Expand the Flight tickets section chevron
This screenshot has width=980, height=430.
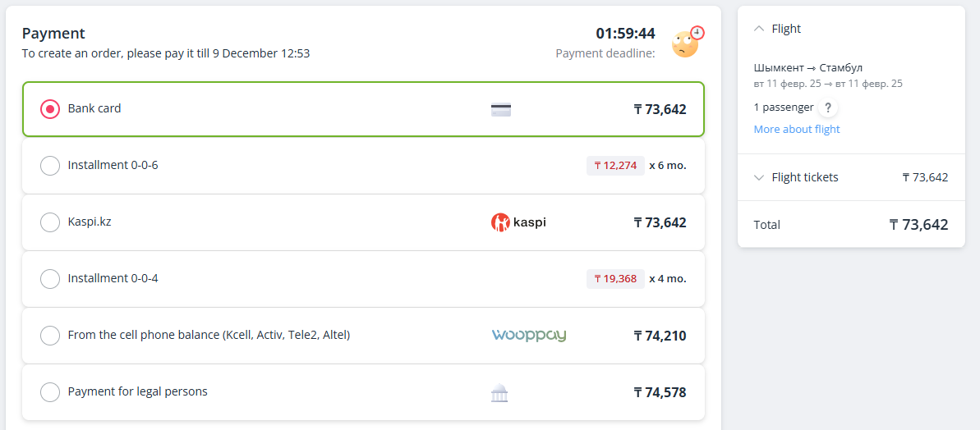pyautogui.click(x=759, y=178)
